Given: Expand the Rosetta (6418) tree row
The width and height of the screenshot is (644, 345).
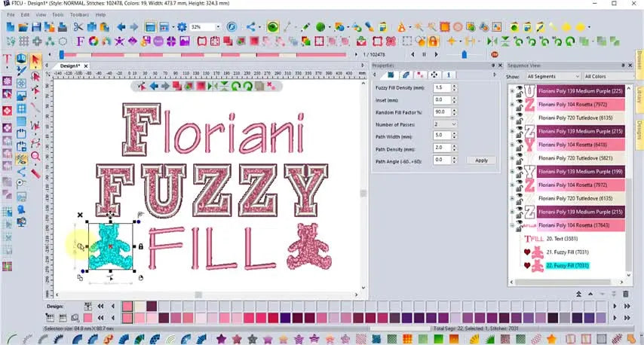Looking at the screenshot, I should click(512, 145).
